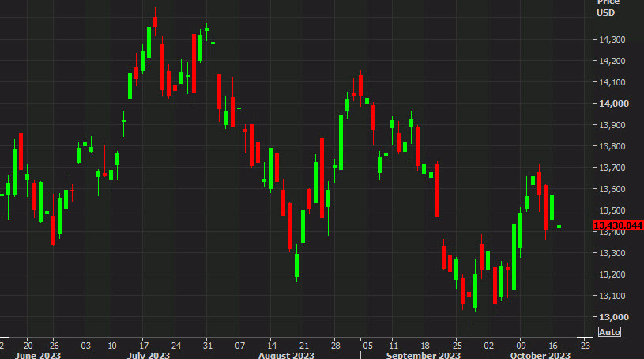Click the 13,900 price axis label
Image resolution: width=644 pixels, height=359 pixels.
612,125
